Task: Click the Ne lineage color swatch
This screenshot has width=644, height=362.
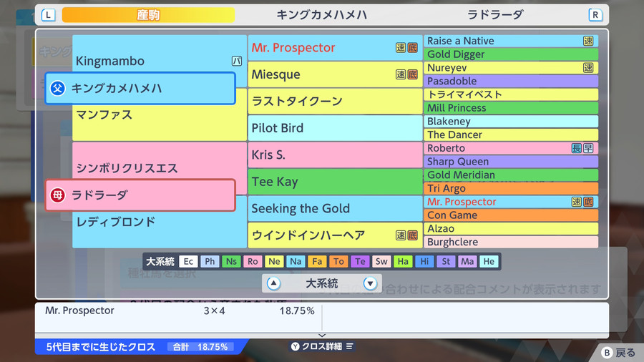Action: pyautogui.click(x=274, y=261)
